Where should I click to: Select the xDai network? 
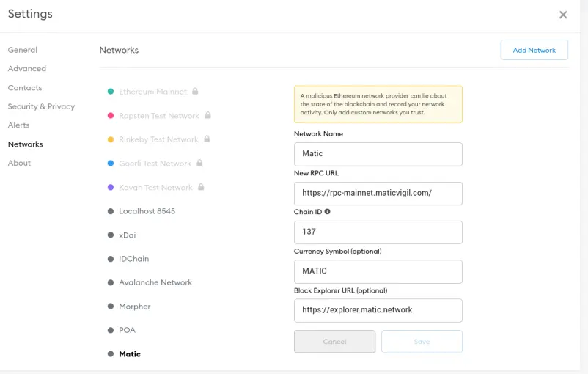click(127, 235)
